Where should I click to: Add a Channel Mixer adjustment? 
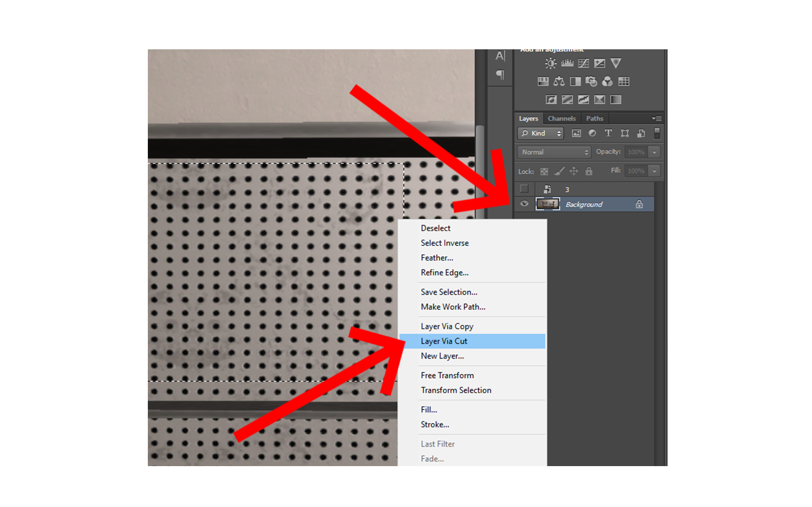[x=608, y=82]
